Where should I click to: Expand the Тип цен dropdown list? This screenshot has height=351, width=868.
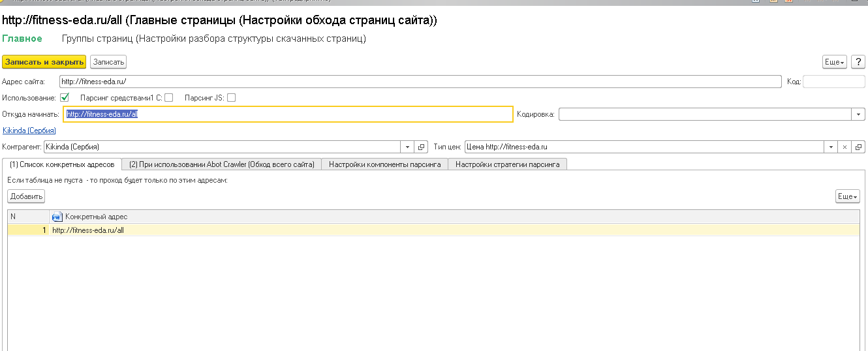point(831,147)
